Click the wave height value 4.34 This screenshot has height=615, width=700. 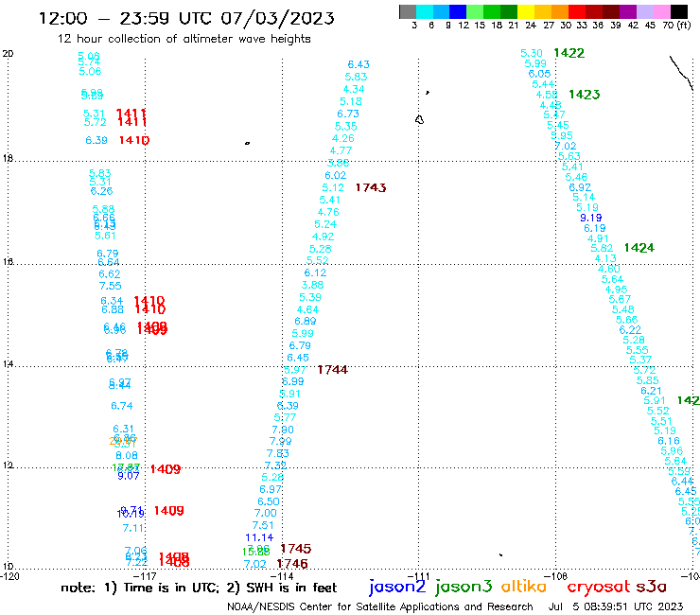[354, 89]
